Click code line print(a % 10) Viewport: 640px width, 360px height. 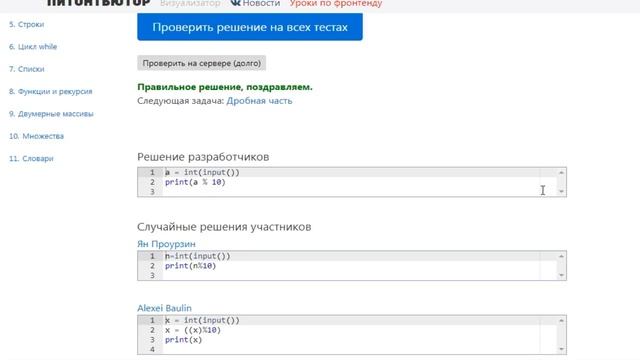(195, 182)
